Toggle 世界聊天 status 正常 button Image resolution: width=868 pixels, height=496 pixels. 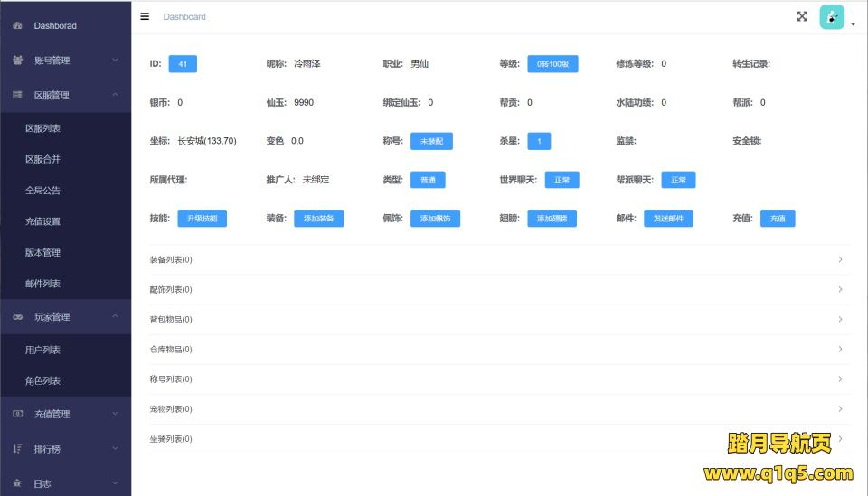(561, 180)
